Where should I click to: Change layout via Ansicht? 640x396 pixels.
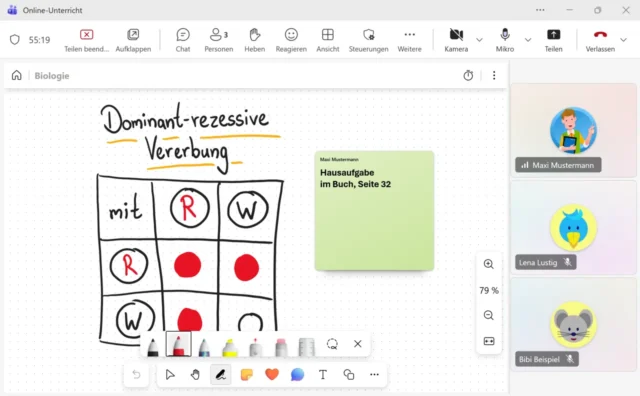(x=328, y=40)
